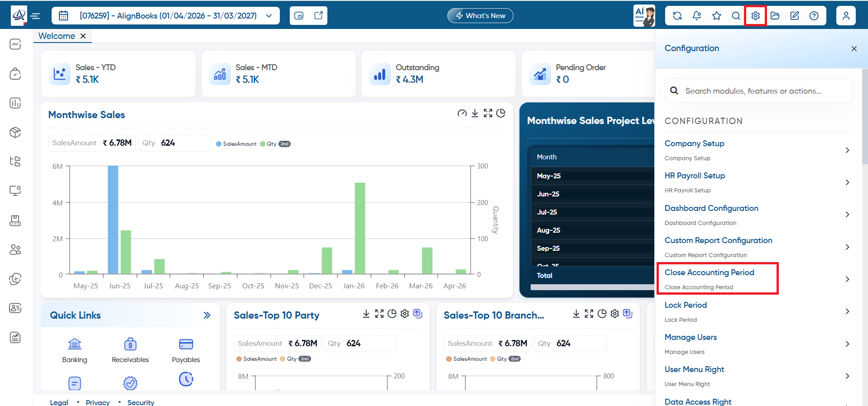Download the Monthwise Sales chart
This screenshot has height=406, width=868.
[475, 113]
